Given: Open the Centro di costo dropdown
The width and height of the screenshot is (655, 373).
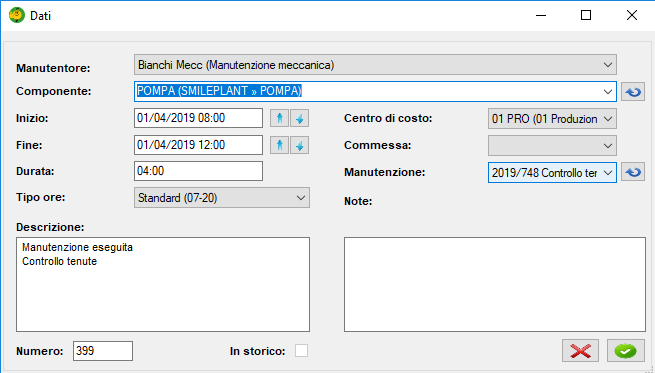Looking at the screenshot, I should (552, 119).
